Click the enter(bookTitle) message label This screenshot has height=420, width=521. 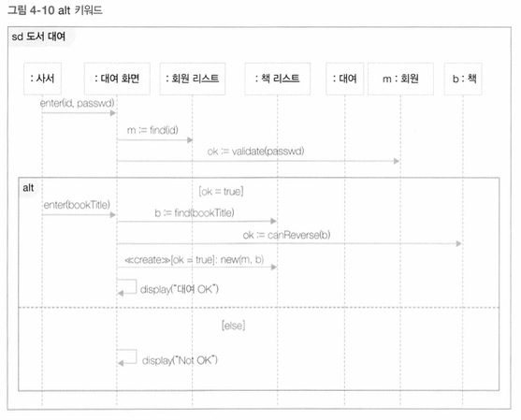coord(77,205)
